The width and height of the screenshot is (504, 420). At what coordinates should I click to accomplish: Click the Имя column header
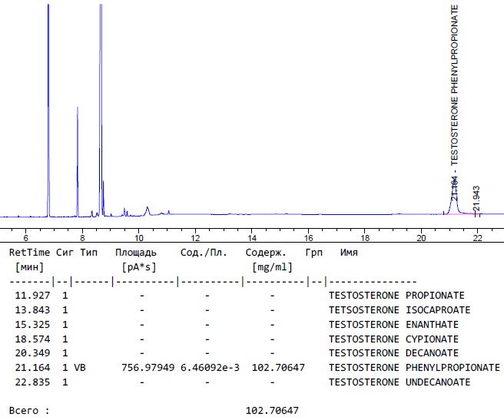point(350,253)
